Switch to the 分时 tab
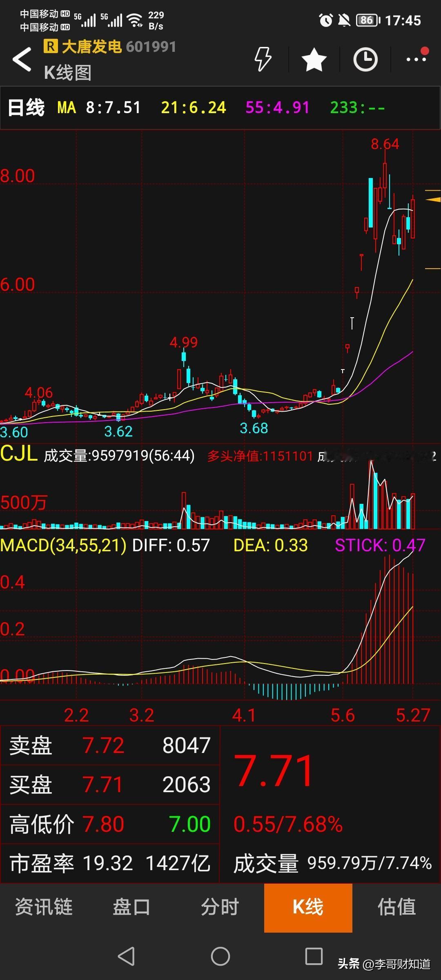The height and width of the screenshot is (980, 441). 220,907
